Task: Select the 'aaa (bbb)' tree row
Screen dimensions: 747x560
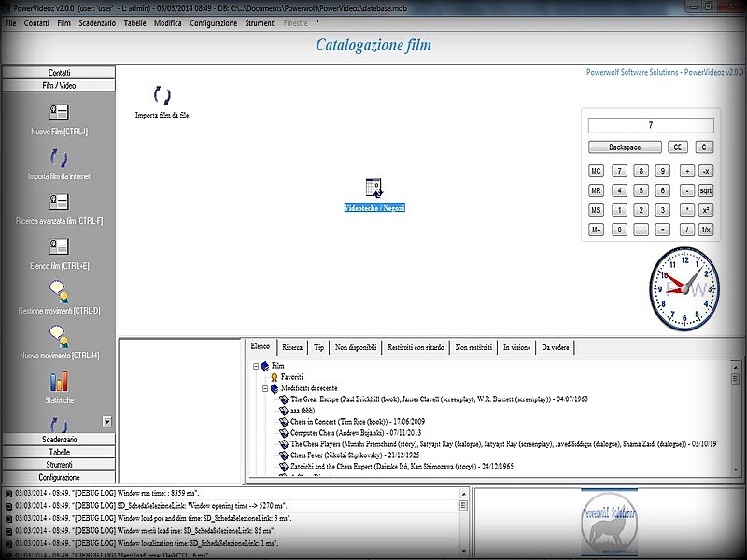Action: (x=303, y=411)
